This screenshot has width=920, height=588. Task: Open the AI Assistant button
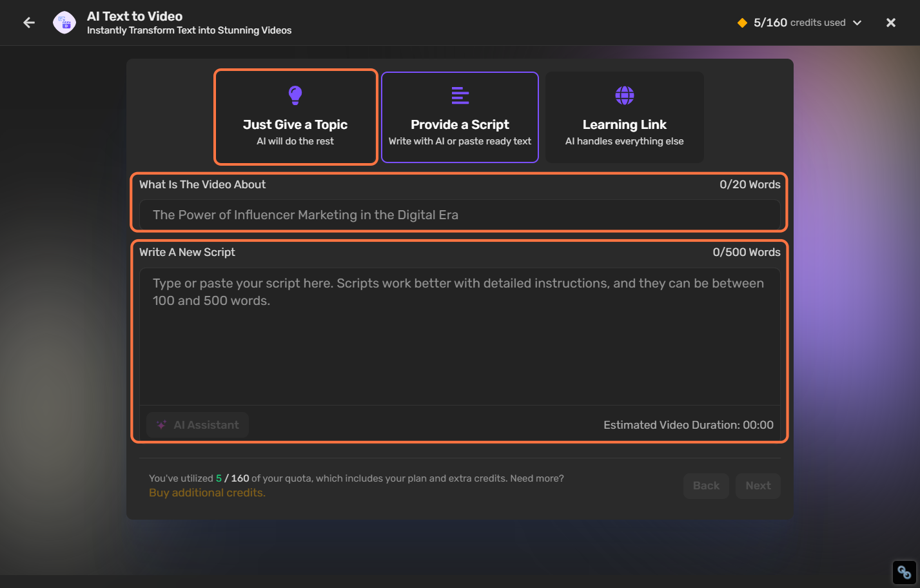[x=197, y=425]
